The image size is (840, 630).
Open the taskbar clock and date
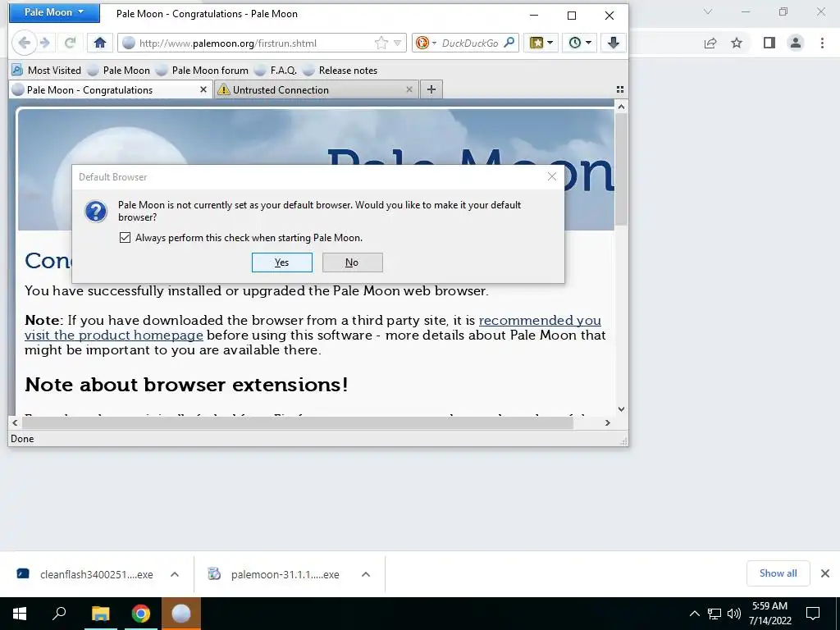point(770,614)
